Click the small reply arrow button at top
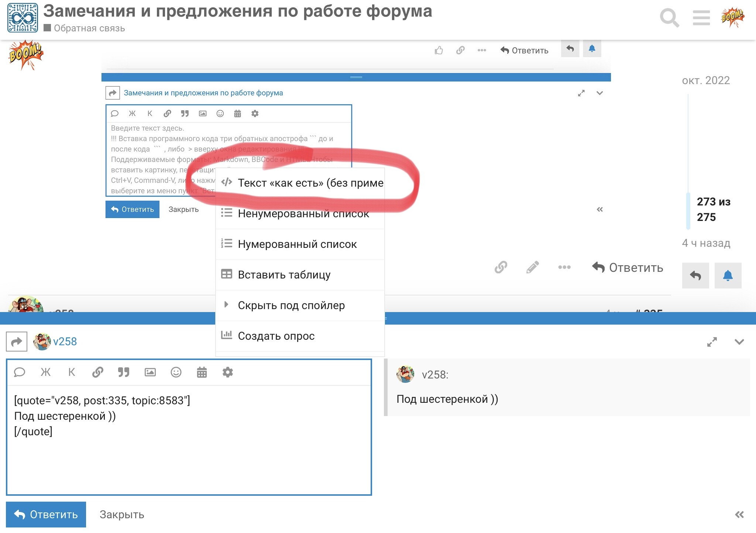 click(570, 49)
